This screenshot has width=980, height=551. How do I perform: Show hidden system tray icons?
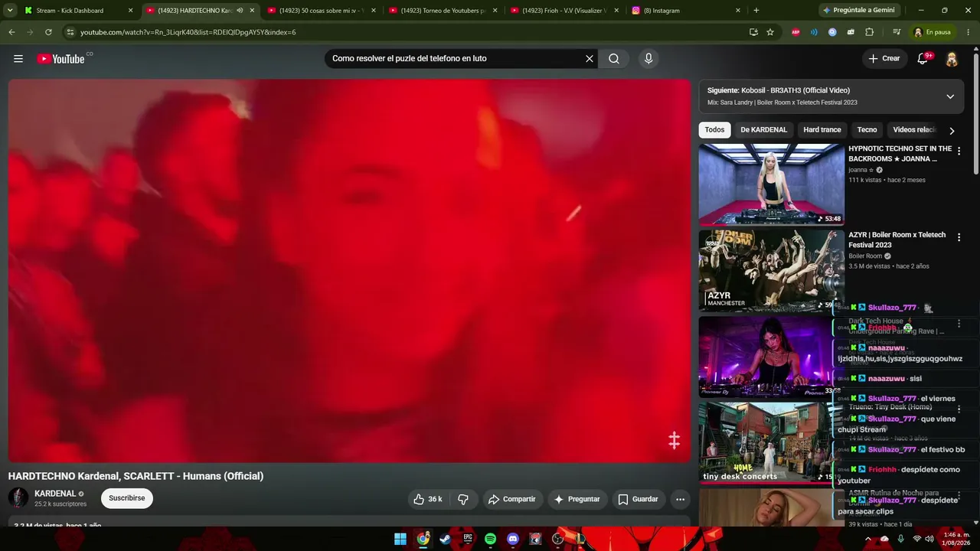coord(868,539)
